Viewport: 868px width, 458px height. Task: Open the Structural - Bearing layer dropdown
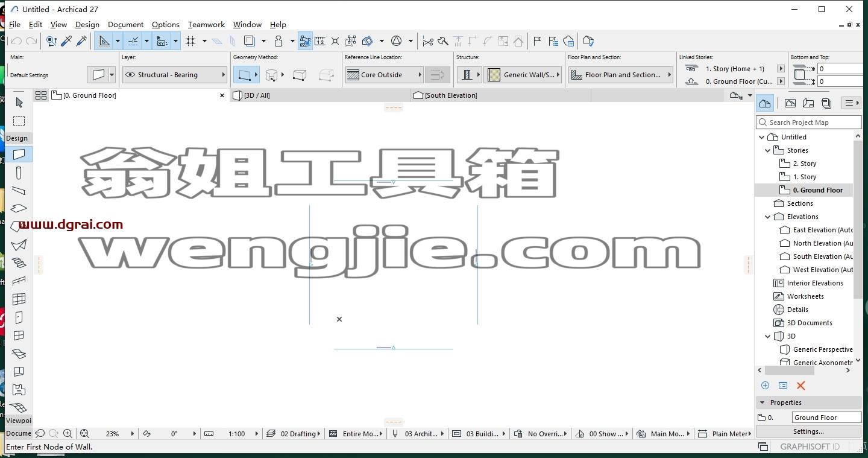(174, 75)
